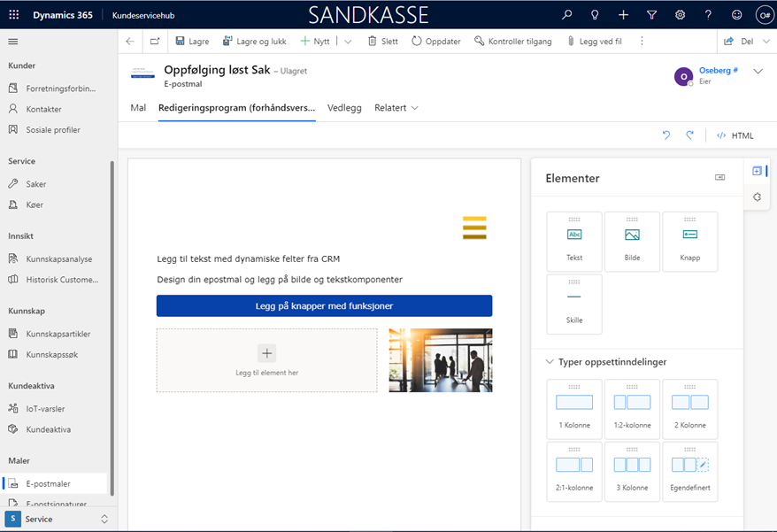This screenshot has width=777, height=532.
Task: Choose the 1:2-kolonne layout thumbnail
Action: [x=631, y=408]
